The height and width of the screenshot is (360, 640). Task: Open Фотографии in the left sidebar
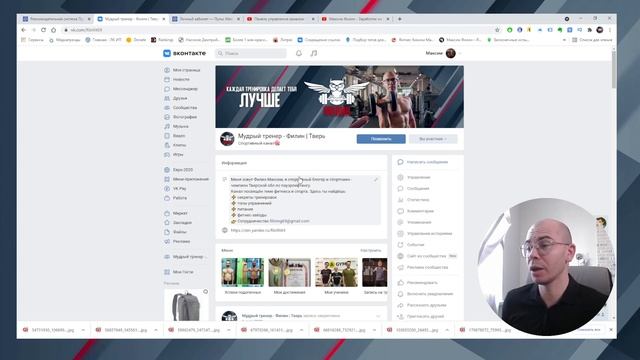tap(181, 117)
